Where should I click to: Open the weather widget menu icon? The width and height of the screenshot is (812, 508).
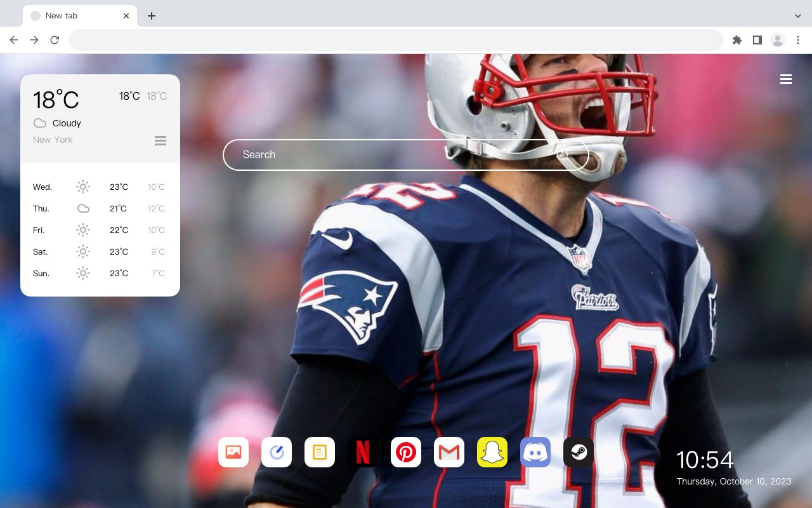tap(160, 140)
